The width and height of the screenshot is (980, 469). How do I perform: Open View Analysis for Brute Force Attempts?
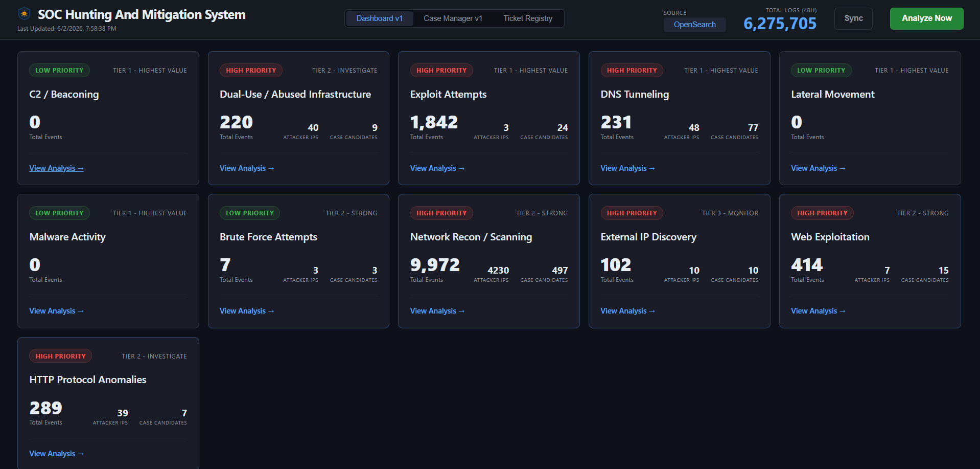pos(247,311)
